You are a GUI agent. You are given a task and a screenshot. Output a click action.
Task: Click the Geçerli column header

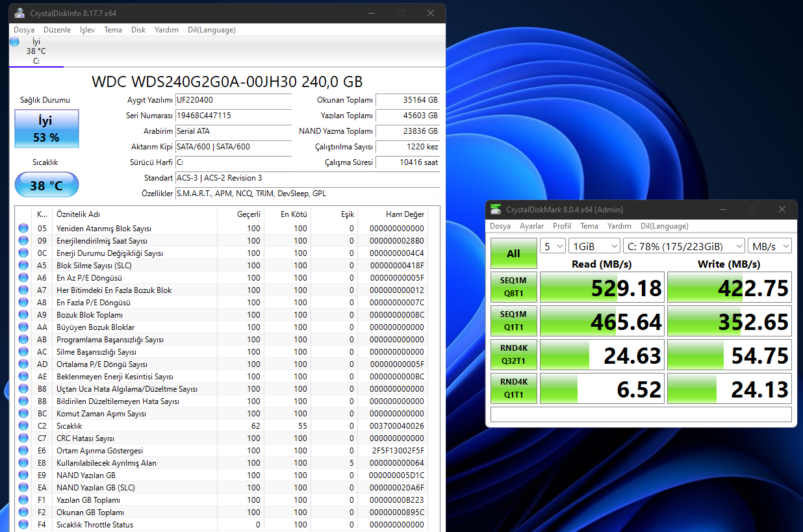click(240, 214)
